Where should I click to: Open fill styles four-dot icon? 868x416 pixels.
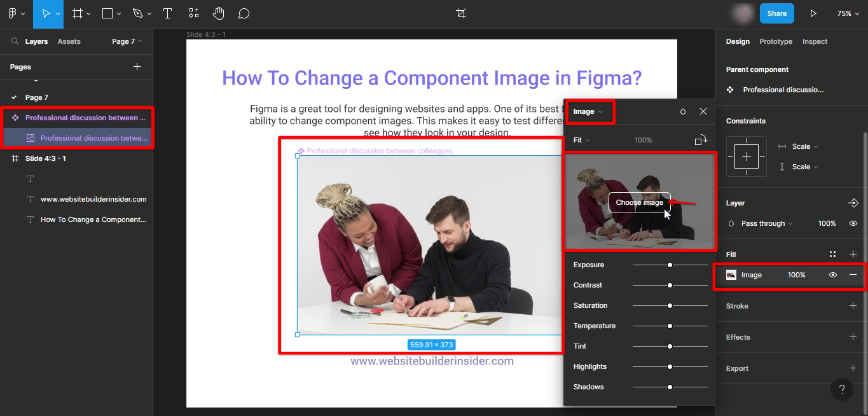coord(832,254)
